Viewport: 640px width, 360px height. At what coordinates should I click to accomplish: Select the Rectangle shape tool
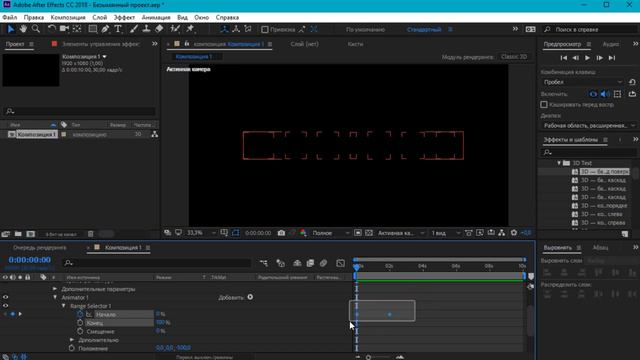[93, 29]
